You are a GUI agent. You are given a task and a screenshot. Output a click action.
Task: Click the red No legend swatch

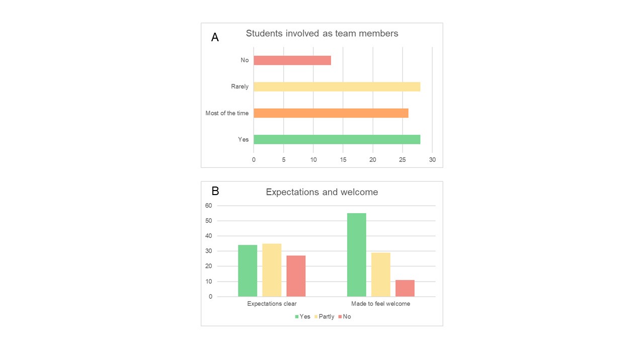point(340,317)
